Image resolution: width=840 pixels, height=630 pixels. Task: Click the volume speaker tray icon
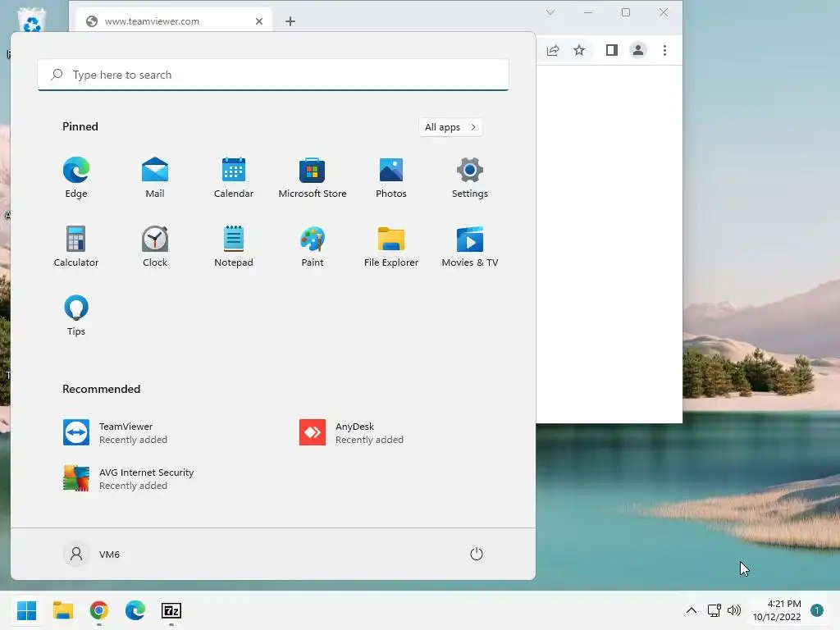tap(734, 610)
